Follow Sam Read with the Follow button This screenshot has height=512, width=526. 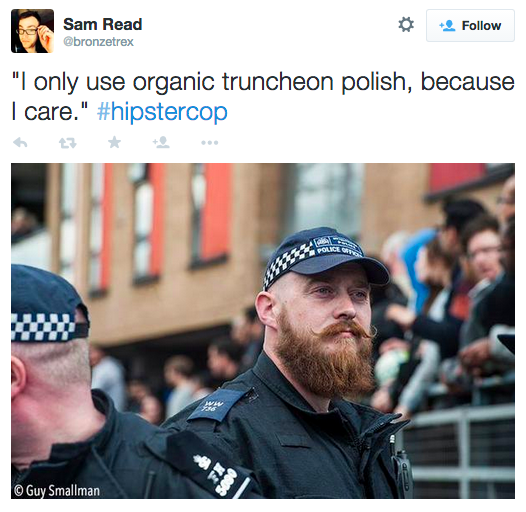click(470, 25)
